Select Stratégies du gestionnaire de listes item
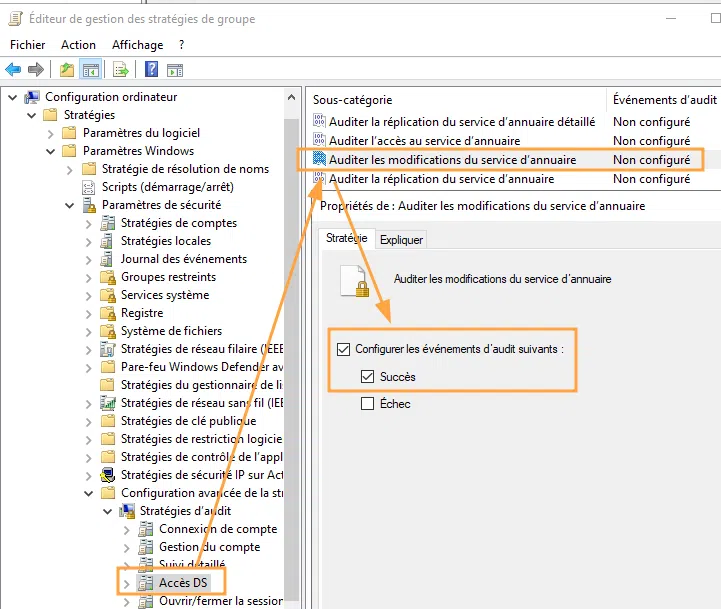Image resolution: width=721 pixels, height=609 pixels. tap(201, 385)
